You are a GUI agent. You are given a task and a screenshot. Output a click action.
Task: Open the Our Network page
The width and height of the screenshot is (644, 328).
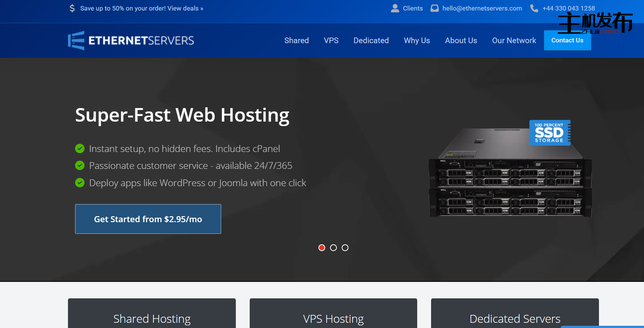coord(514,41)
